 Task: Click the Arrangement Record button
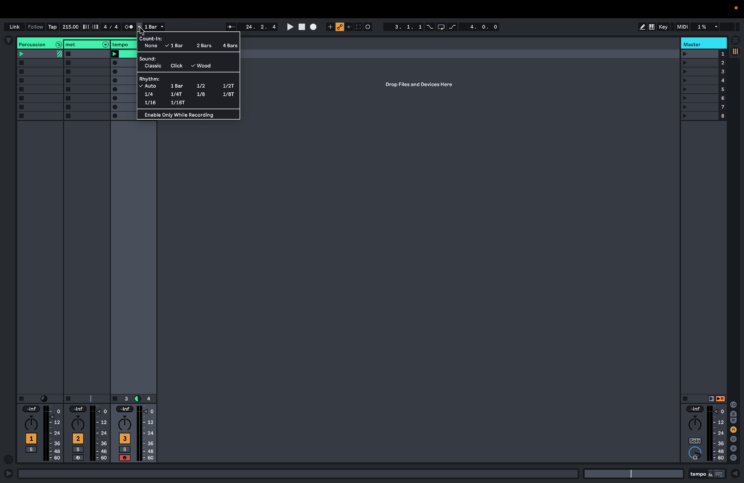[x=313, y=27]
